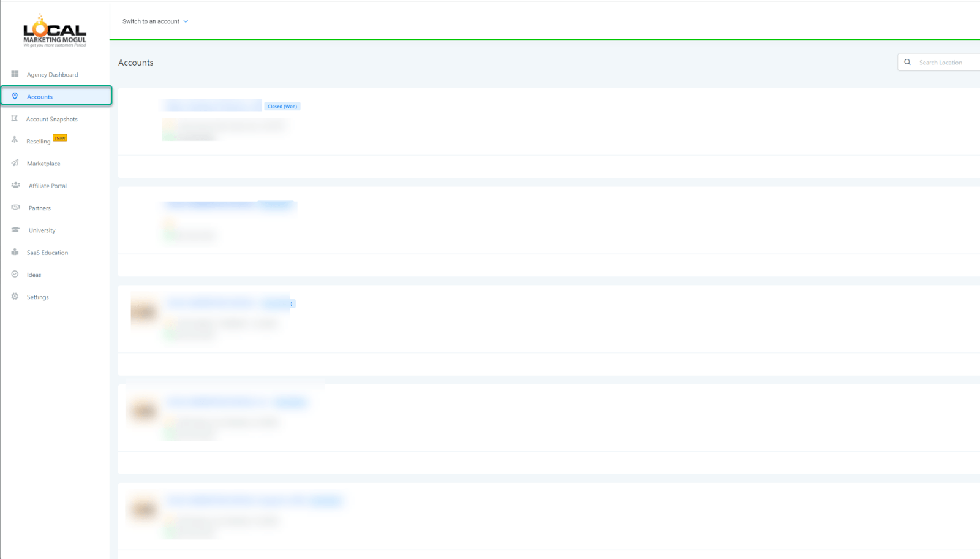Image resolution: width=980 pixels, height=559 pixels.
Task: Click the Account Snapshots icon
Action: [x=15, y=118]
